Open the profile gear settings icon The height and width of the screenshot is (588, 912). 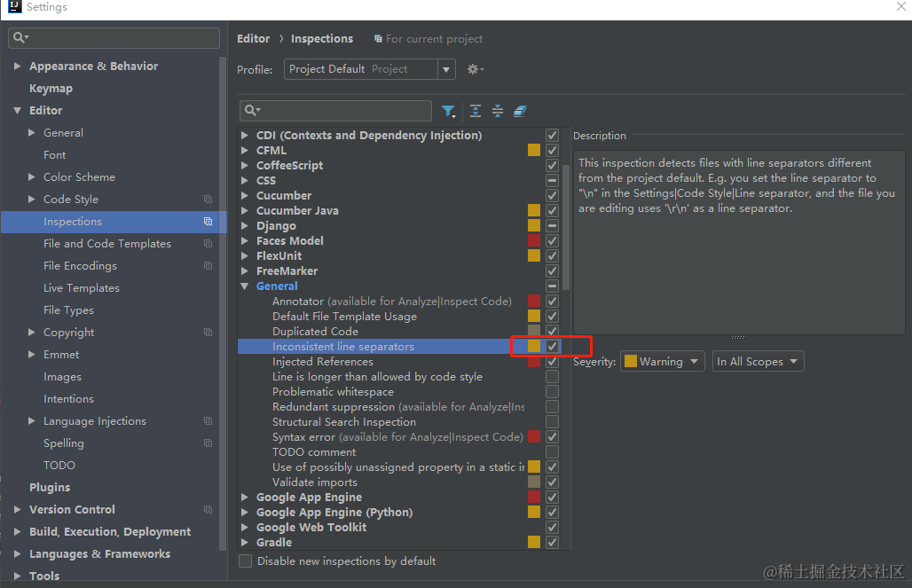[476, 69]
